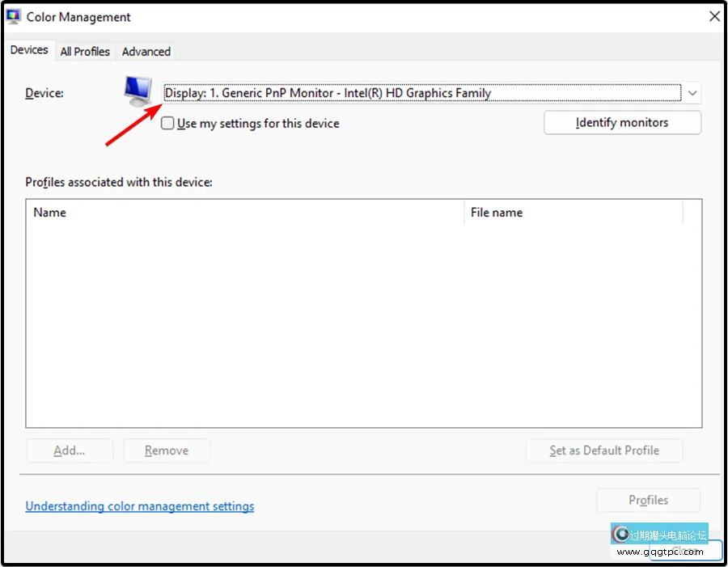Switch to the All Profiles tab
This screenshot has height=567, width=728.
[85, 51]
